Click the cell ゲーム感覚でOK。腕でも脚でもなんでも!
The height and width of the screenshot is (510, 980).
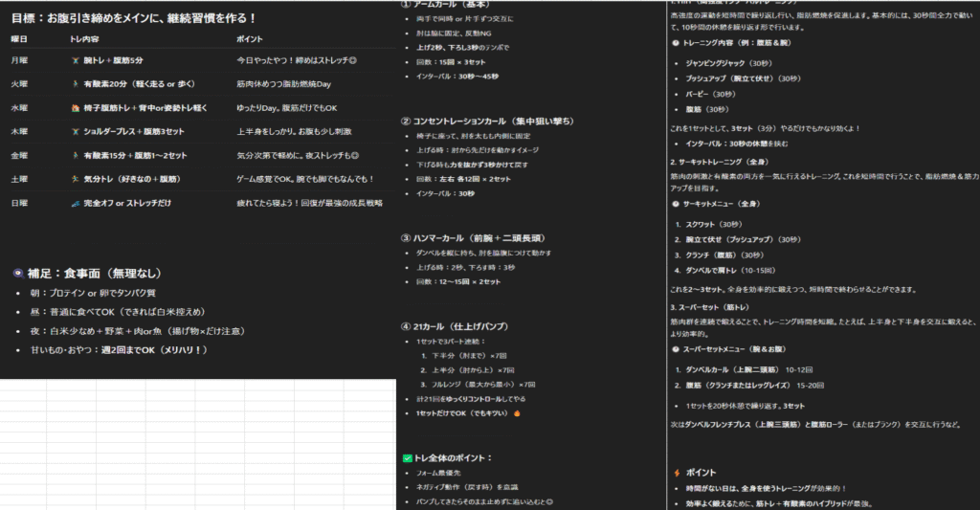coord(305,179)
